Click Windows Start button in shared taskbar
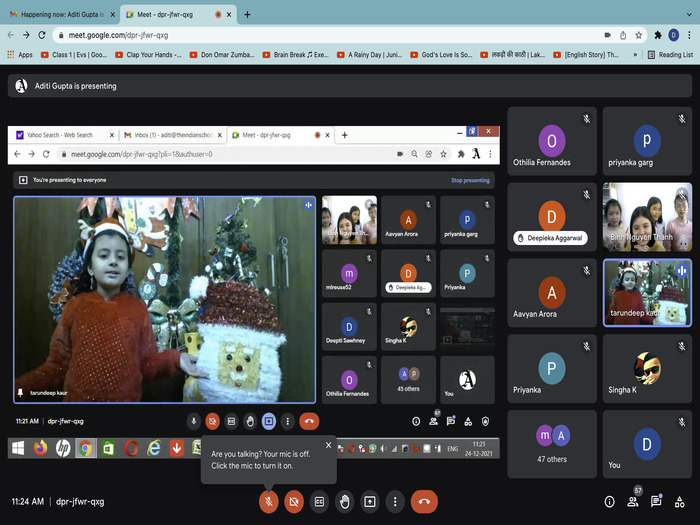Viewport: 700px width, 525px height. [x=18, y=448]
